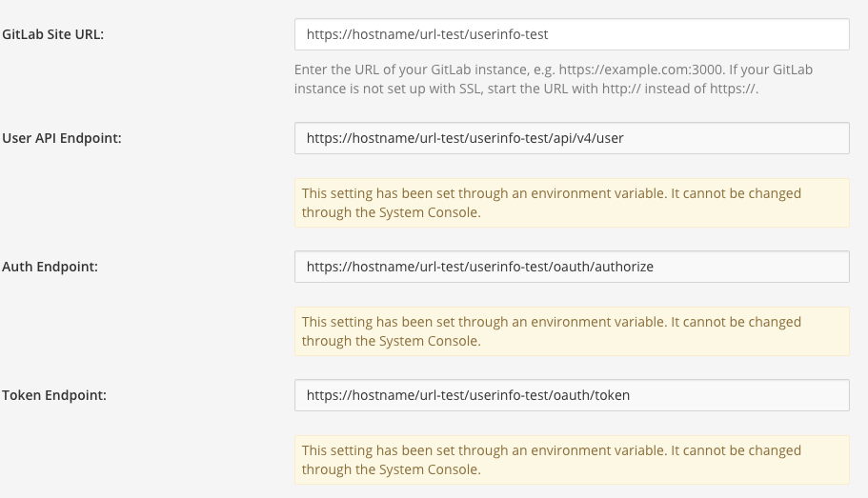
Task: Click the "User API Endpoint:" label
Action: pyautogui.click(x=62, y=138)
